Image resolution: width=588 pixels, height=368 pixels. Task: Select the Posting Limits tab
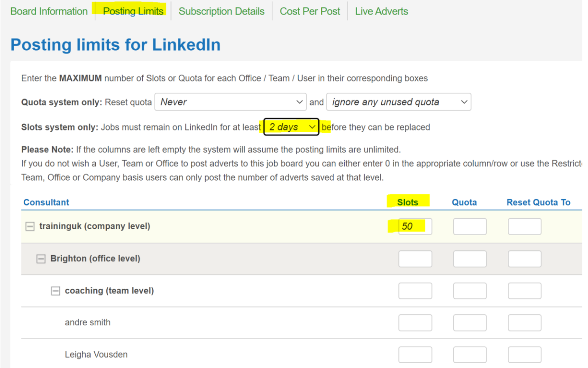(133, 11)
